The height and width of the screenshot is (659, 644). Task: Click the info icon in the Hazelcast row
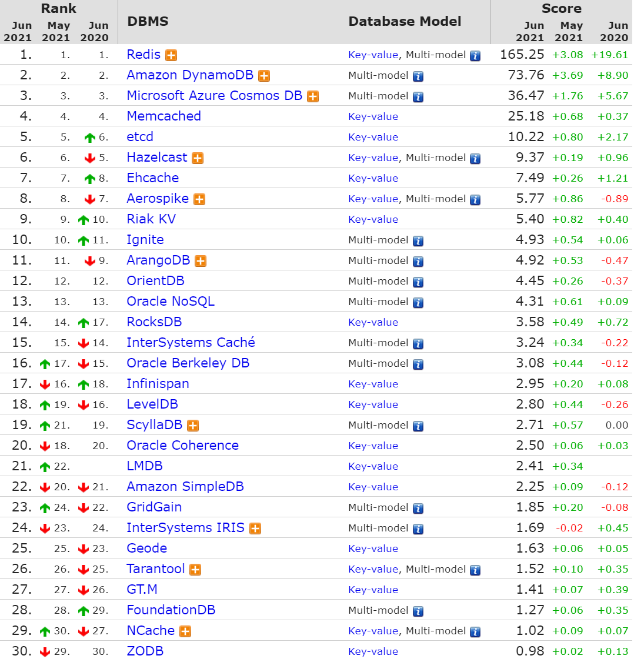point(475,159)
